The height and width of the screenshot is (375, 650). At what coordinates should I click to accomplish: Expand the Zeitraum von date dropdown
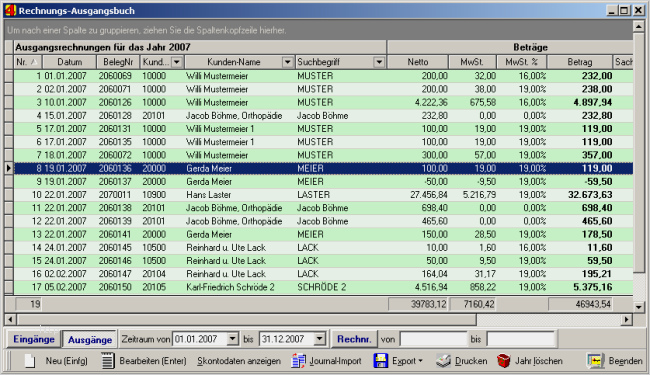pos(233,339)
